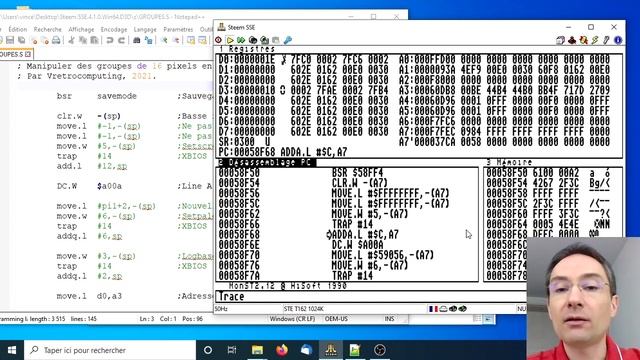The image size is (640, 360).
Task: Click the Print icon in Notepad++ toolbar
Action: point(56,40)
